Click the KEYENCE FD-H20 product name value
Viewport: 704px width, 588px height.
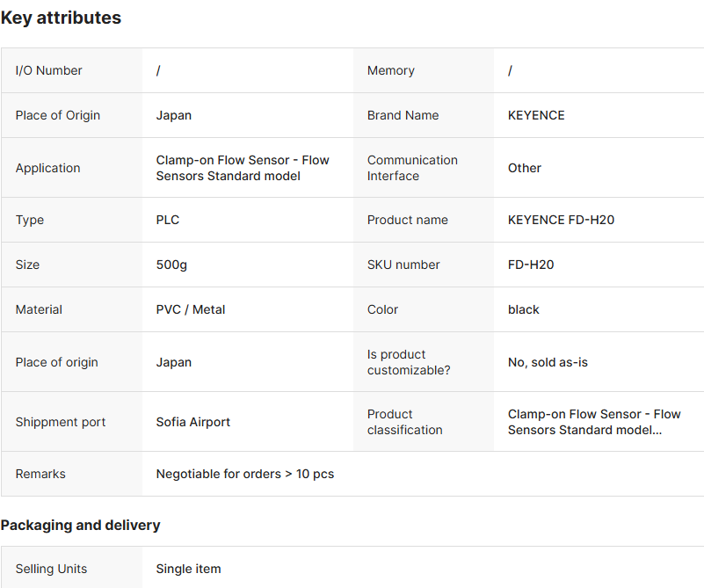tap(561, 220)
